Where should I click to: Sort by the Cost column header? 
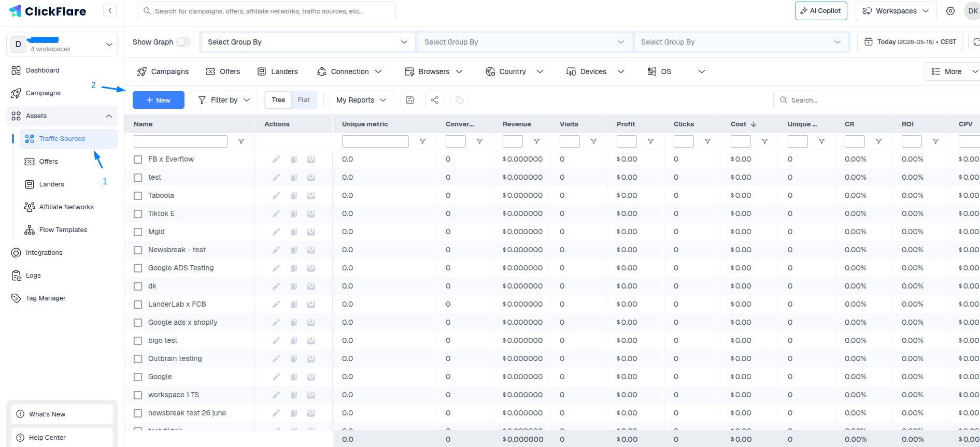coord(744,124)
